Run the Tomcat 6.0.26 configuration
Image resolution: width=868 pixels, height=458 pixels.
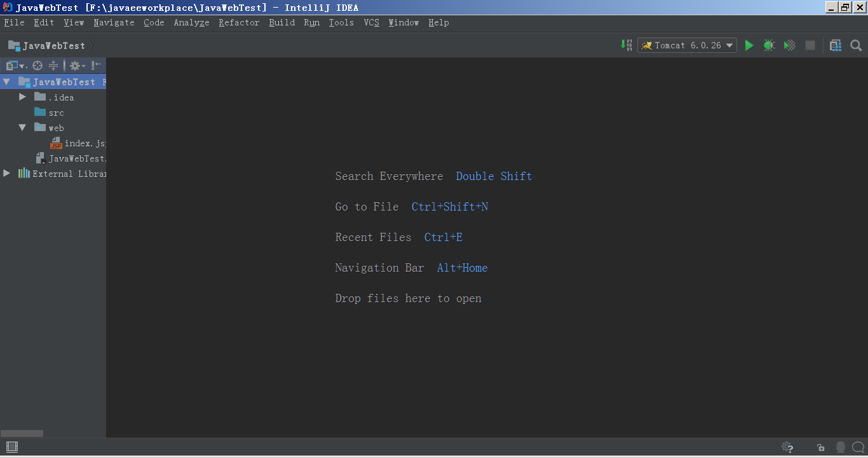coord(749,45)
